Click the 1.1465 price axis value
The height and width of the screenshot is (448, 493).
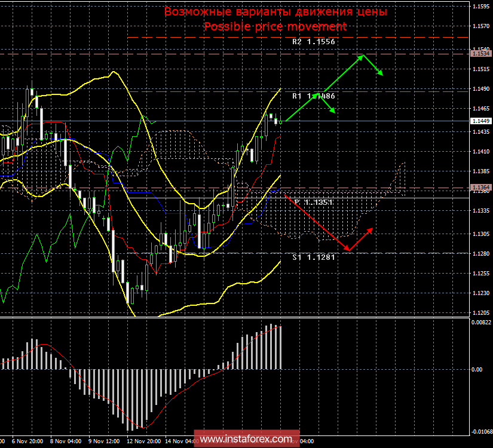pyautogui.click(x=481, y=109)
